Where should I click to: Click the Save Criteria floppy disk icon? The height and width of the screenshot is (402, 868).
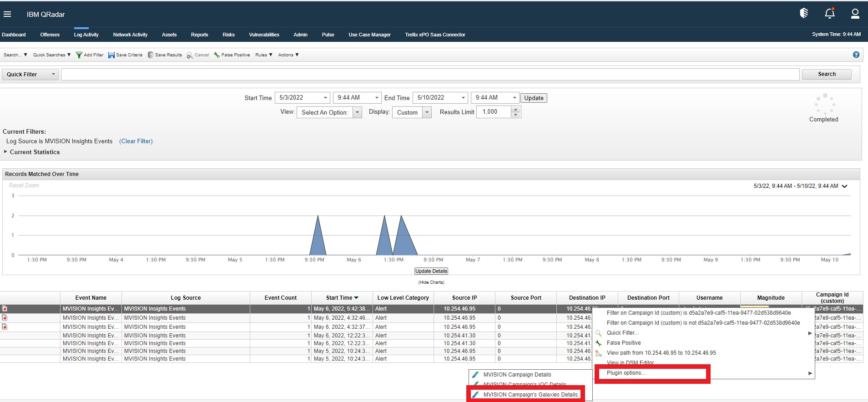pyautogui.click(x=111, y=55)
